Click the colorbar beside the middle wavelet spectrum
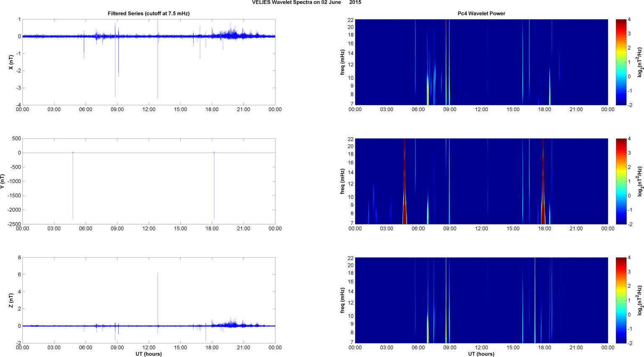The height and width of the screenshot is (357, 644). pyautogui.click(x=621, y=181)
